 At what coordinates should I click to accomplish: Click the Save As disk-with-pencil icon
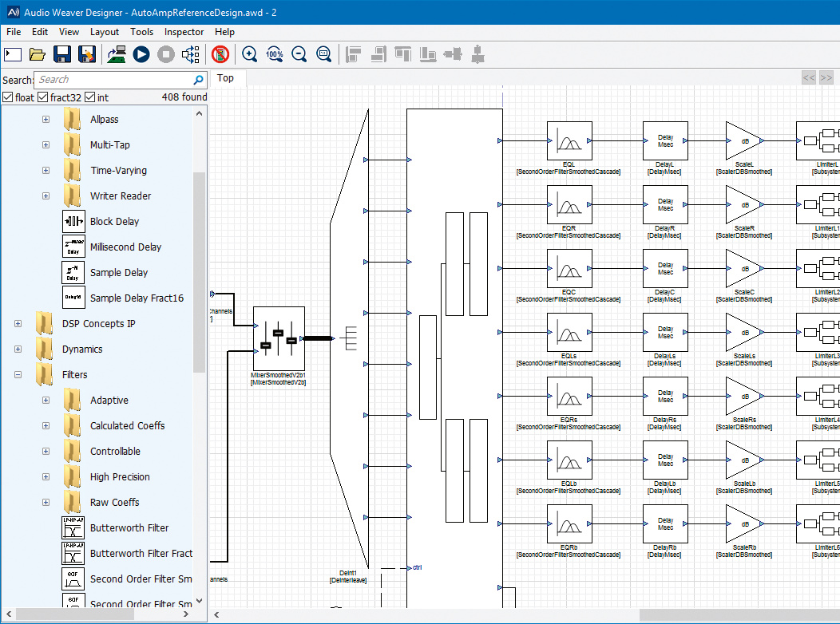[87, 54]
